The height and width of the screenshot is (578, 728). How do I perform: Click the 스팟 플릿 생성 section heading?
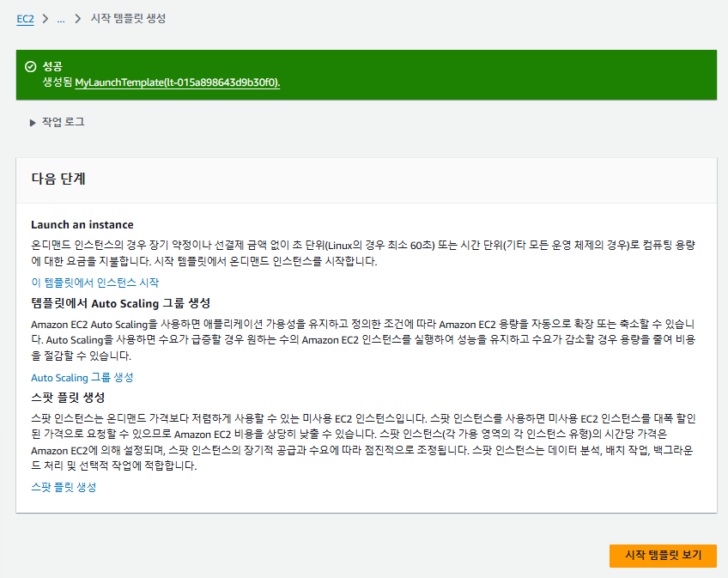[x=69, y=398]
